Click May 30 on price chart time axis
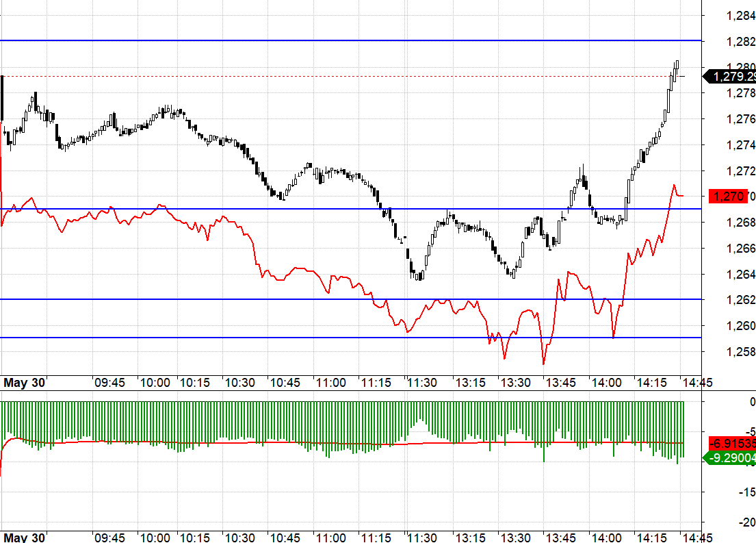The width and height of the screenshot is (756, 543). [24, 383]
